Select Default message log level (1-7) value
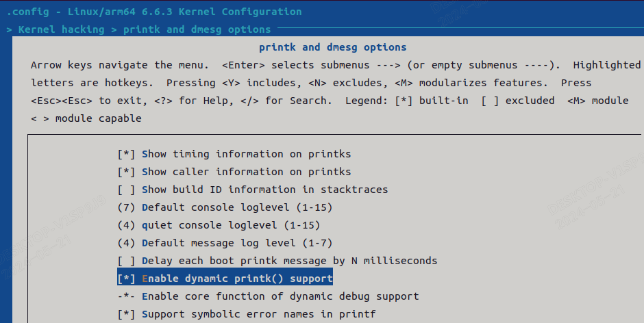 [x=126, y=243]
